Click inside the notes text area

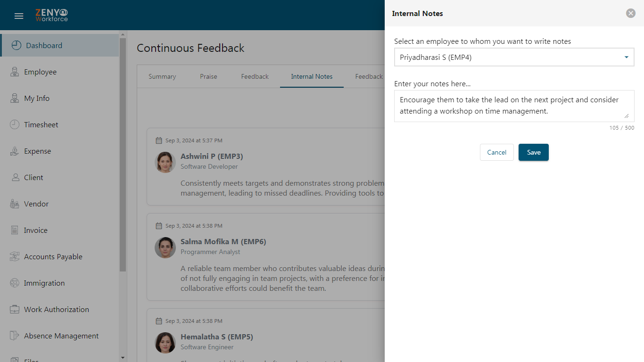514,106
